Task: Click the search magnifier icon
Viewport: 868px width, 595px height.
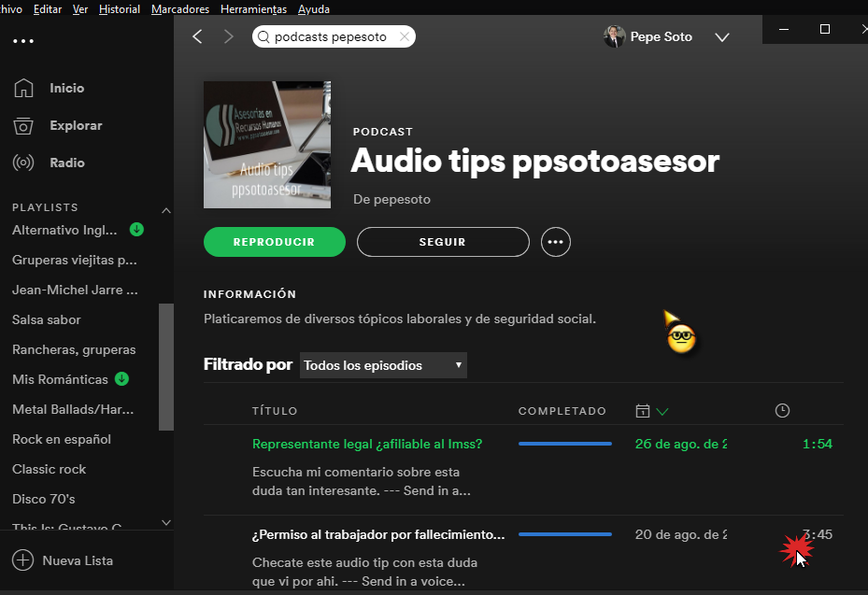Action: [263, 36]
